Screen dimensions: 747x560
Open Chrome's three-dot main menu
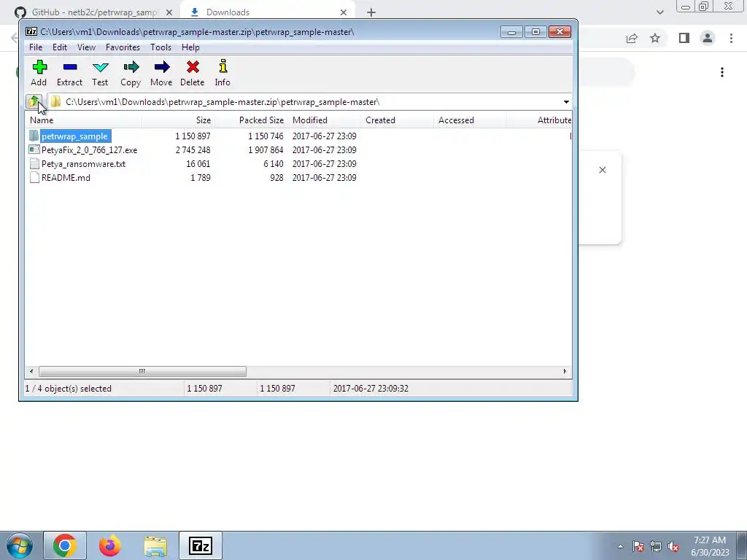pos(731,38)
